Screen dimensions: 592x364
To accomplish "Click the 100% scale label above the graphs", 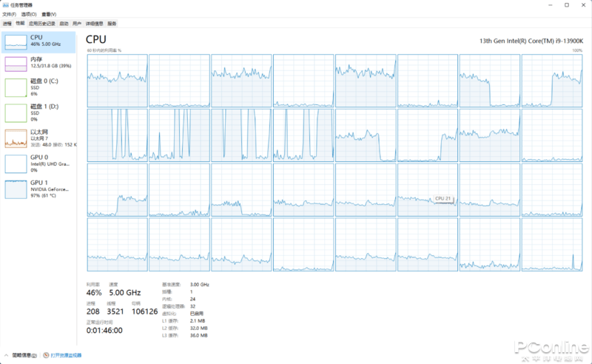I will coord(577,50).
